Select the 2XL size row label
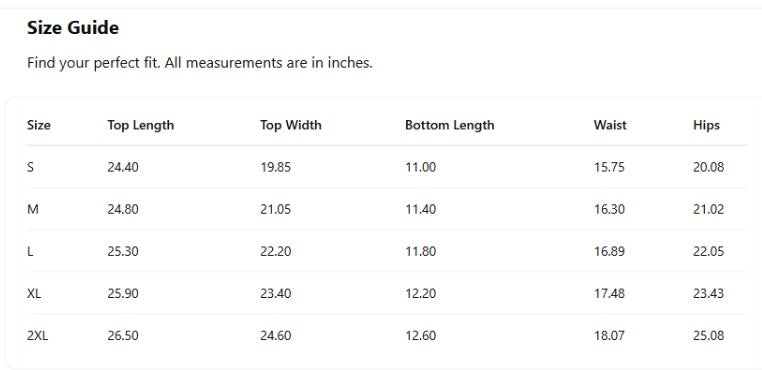Screen dimensions: 762x370 (37, 335)
